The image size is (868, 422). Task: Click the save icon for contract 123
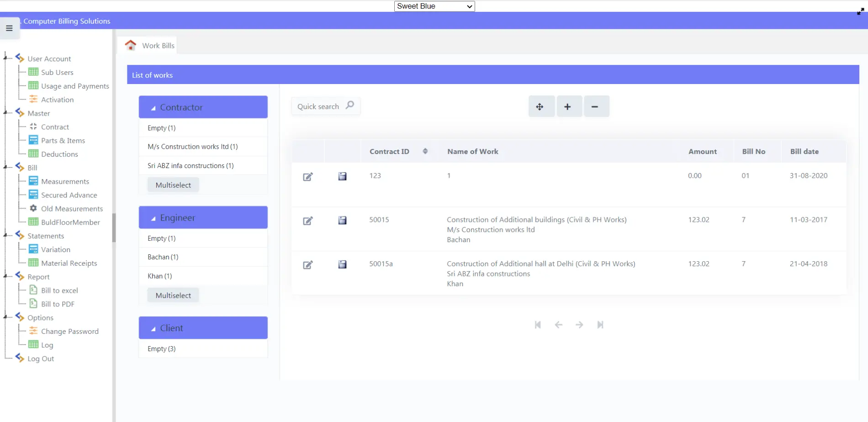[x=342, y=176]
